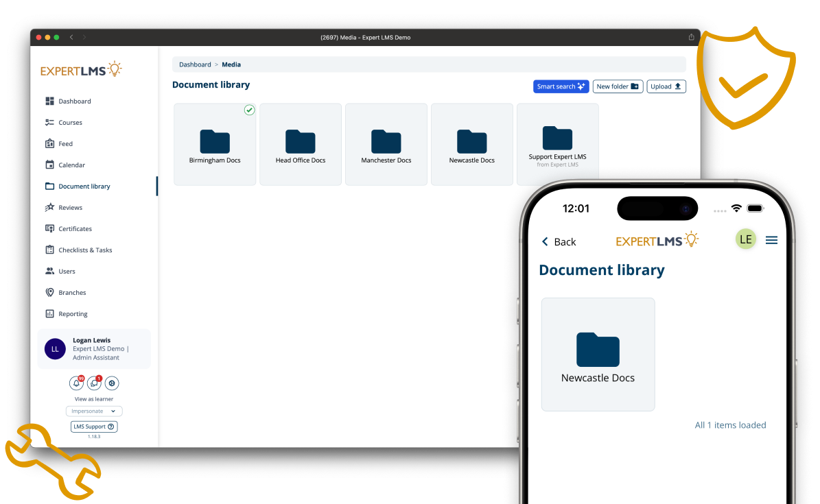Click the share icon in window title bar
Screen dimensions: 820x504
[691, 37]
